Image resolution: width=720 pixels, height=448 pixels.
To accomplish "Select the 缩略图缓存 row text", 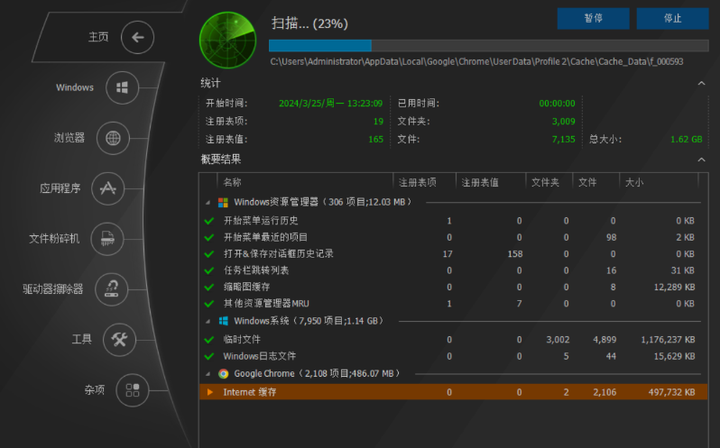I will coord(247,287).
